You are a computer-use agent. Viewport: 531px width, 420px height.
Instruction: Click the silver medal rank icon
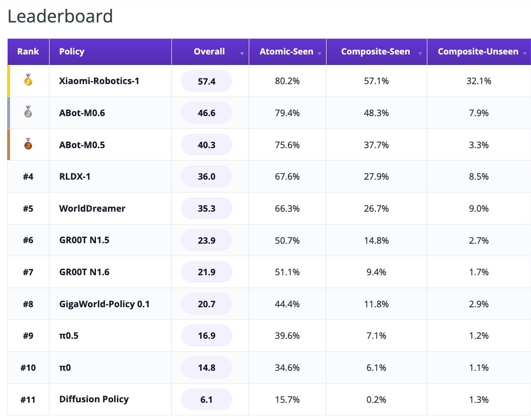point(28,112)
